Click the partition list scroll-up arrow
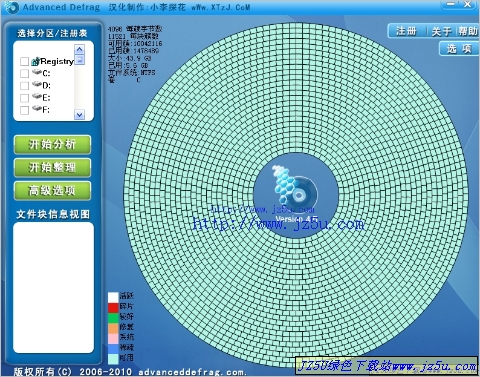Screen dimensions: 480x377 [x=80, y=49]
